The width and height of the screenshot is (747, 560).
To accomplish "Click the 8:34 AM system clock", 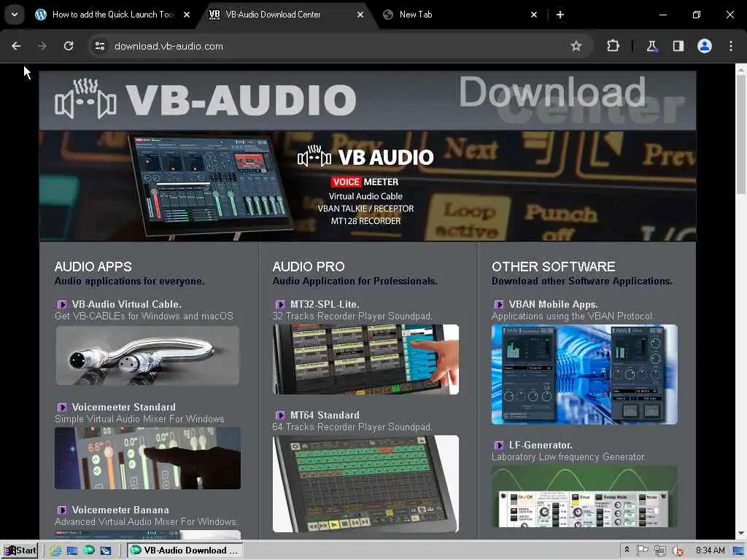I will [711, 551].
